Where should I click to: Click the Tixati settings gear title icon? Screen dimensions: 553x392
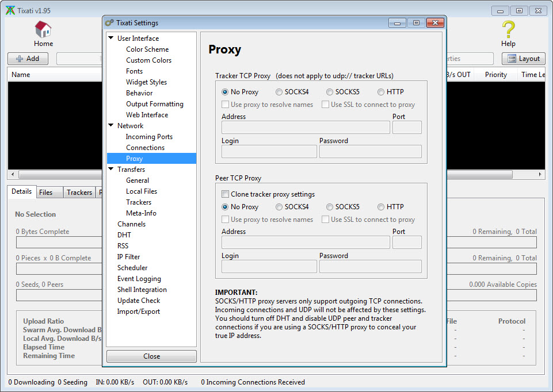pyautogui.click(x=109, y=23)
